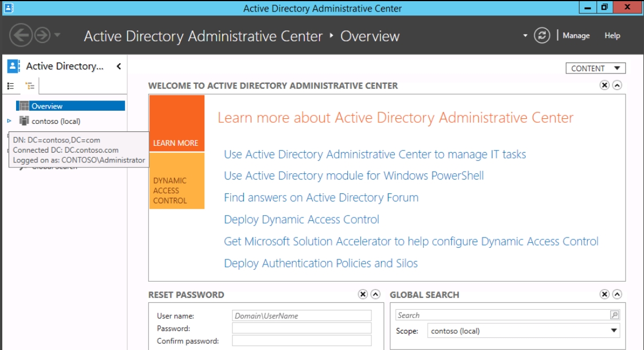
Task: Switch to tree view tab
Action: pos(30,86)
